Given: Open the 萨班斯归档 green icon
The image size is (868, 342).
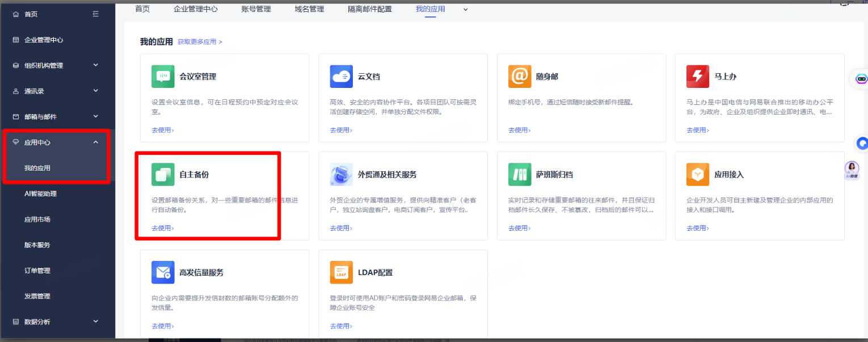Looking at the screenshot, I should pyautogui.click(x=520, y=175).
